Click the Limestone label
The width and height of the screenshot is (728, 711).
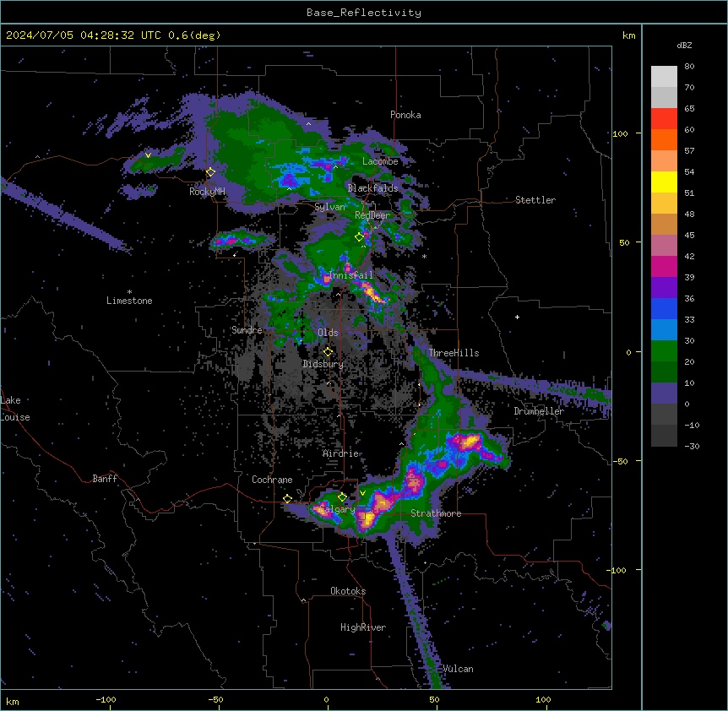[129, 301]
